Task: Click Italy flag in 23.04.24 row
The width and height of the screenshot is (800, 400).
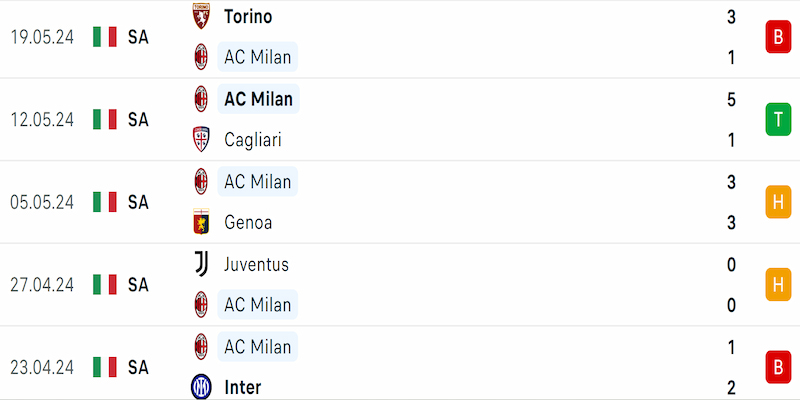Action: 105,367
